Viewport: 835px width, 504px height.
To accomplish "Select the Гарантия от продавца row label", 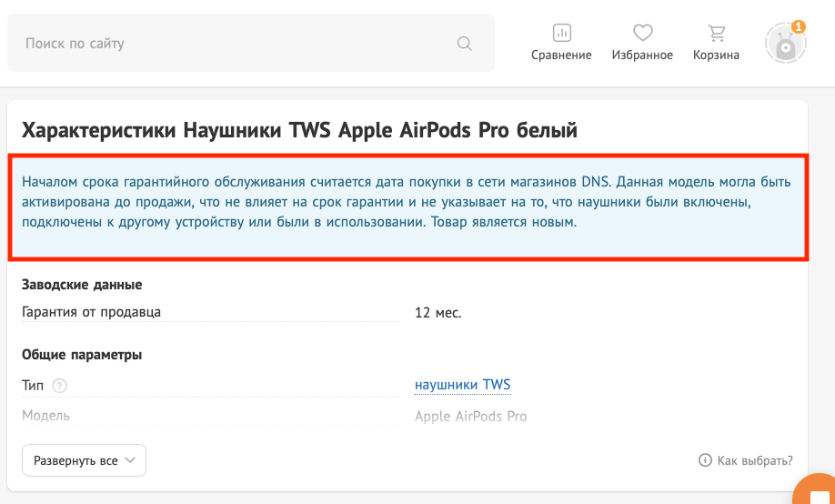I will pyautogui.click(x=91, y=312).
